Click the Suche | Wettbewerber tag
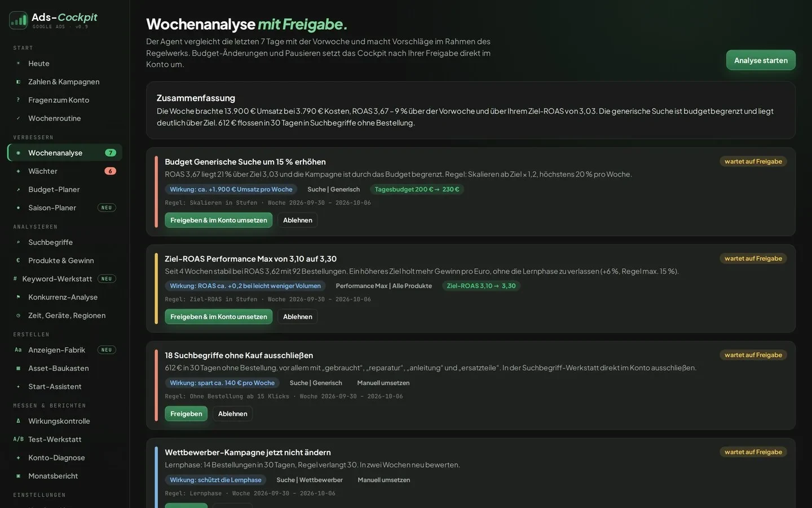812x508 pixels. (x=310, y=480)
